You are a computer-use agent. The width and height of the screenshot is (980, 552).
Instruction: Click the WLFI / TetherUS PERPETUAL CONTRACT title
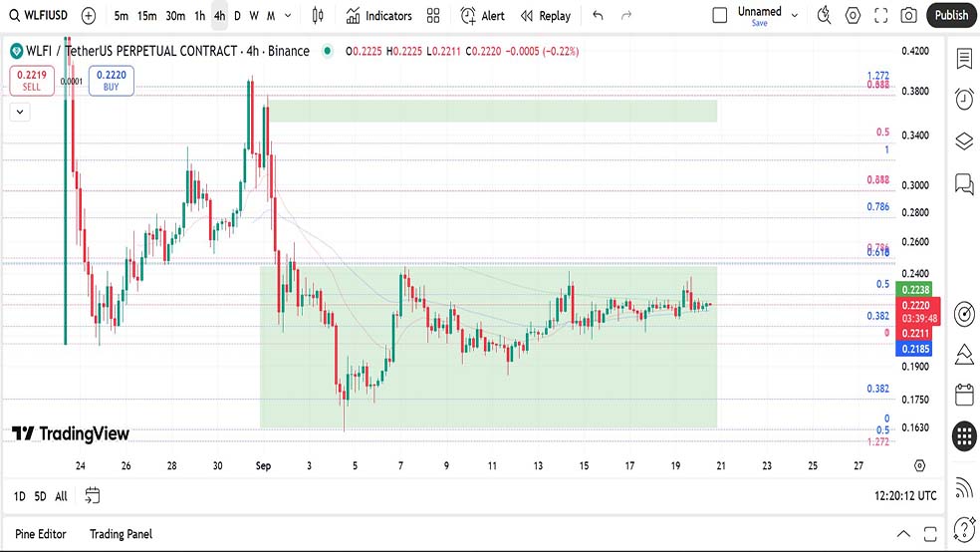(167, 51)
